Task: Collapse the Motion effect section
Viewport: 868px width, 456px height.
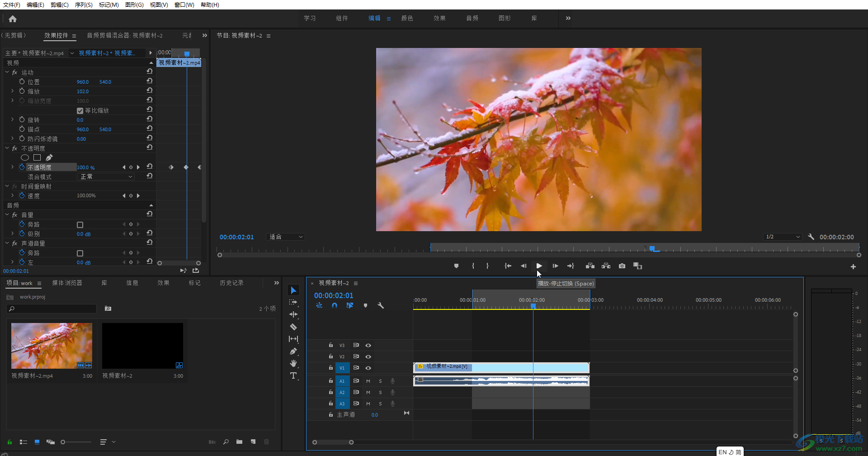Action: (x=7, y=72)
